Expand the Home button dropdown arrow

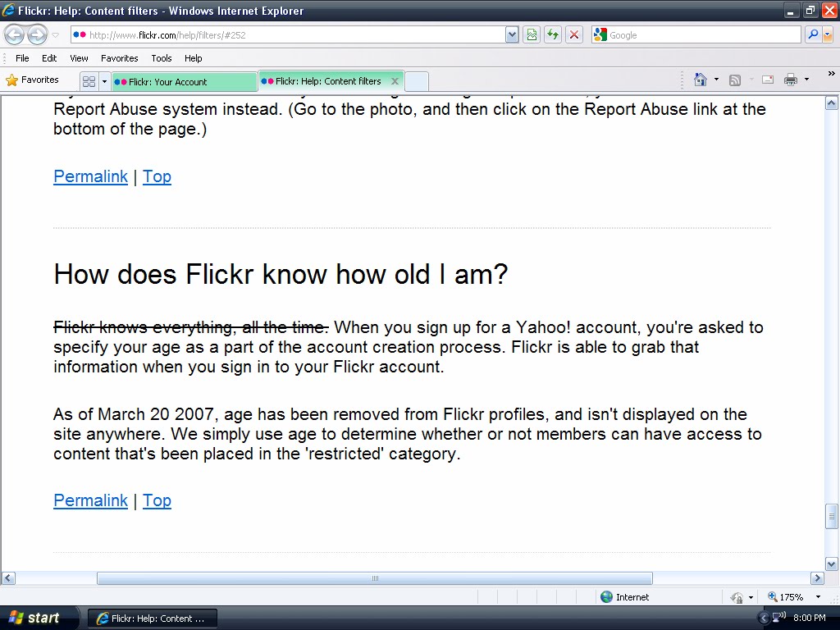click(716, 80)
